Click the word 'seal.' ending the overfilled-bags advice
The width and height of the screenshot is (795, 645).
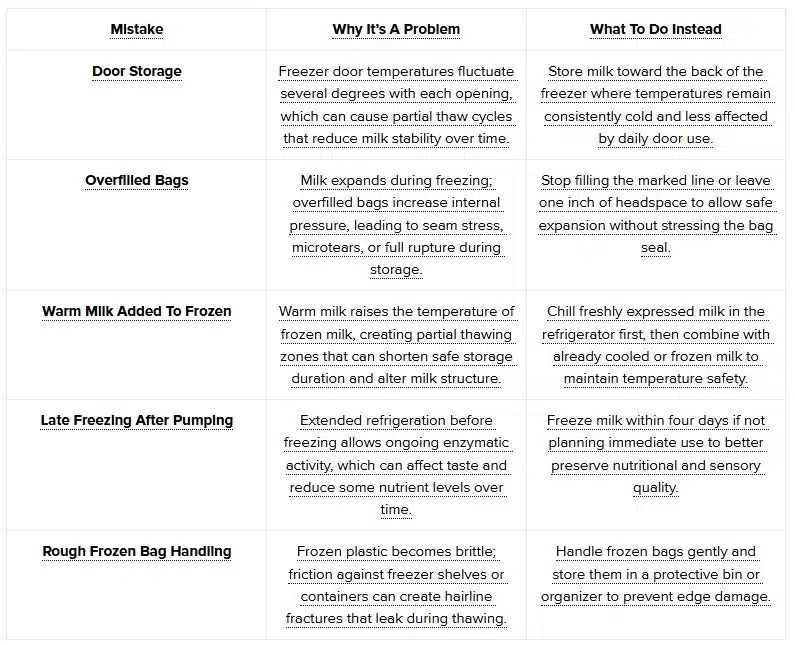[x=655, y=248]
